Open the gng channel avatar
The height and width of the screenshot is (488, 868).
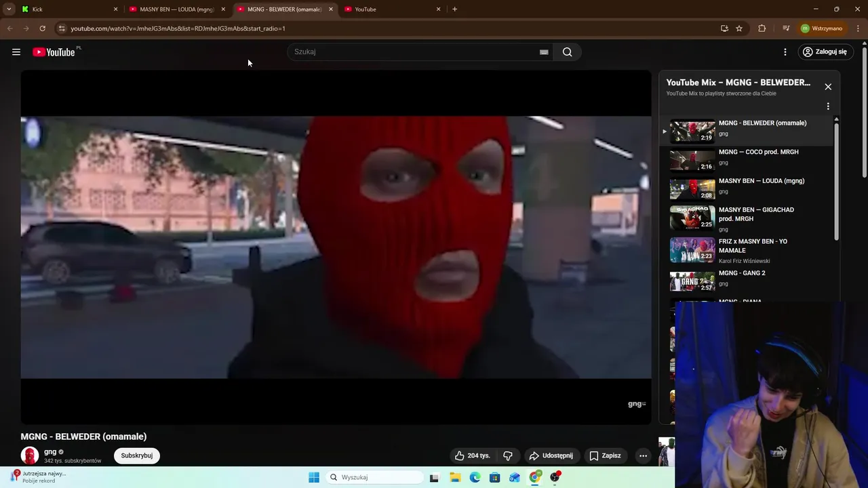pyautogui.click(x=30, y=455)
